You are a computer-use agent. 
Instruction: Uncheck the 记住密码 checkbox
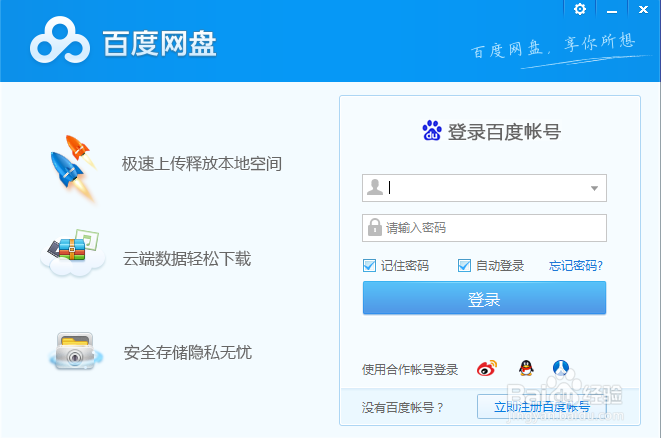point(369,266)
